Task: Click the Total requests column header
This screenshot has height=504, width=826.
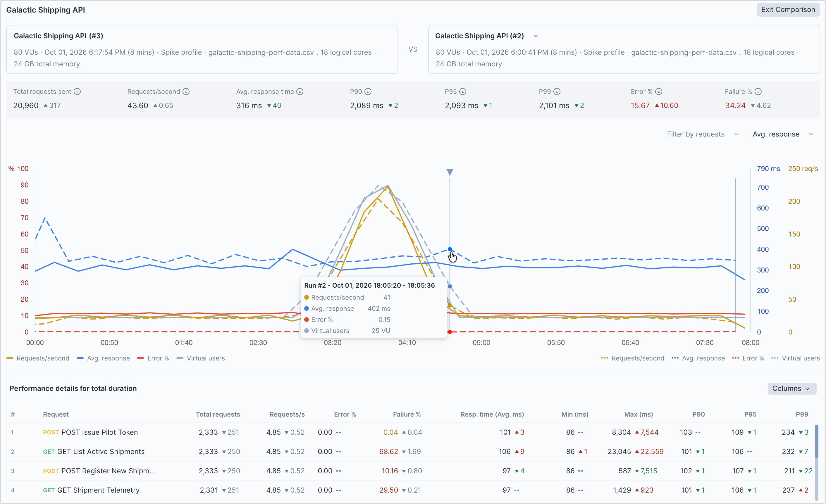Action: (x=218, y=414)
